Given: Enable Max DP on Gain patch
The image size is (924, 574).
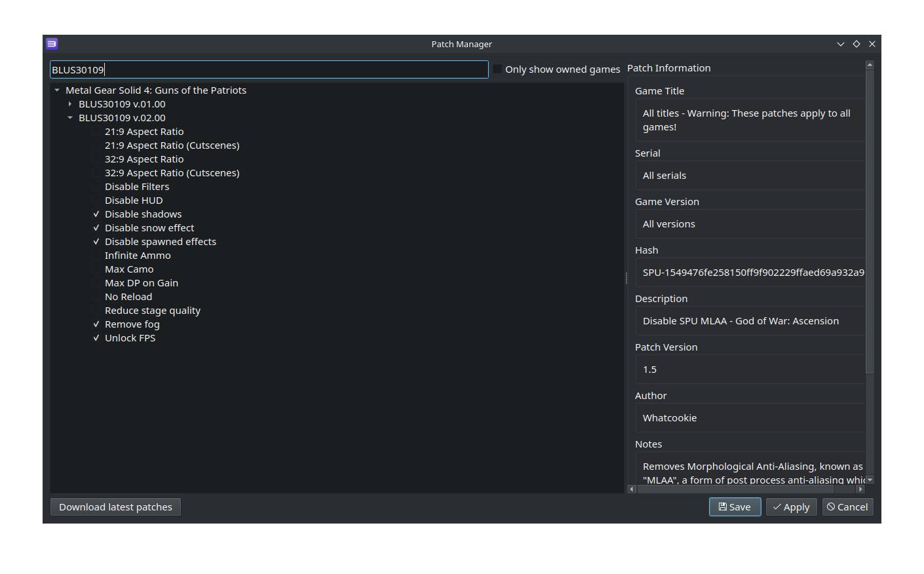Looking at the screenshot, I should pyautogui.click(x=96, y=283).
